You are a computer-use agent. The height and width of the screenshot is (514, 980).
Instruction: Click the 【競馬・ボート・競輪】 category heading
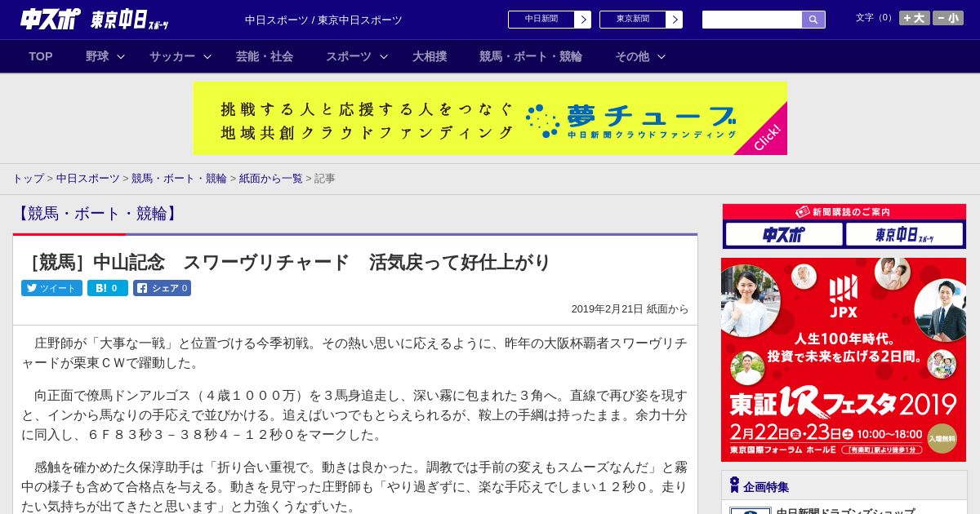click(x=96, y=214)
